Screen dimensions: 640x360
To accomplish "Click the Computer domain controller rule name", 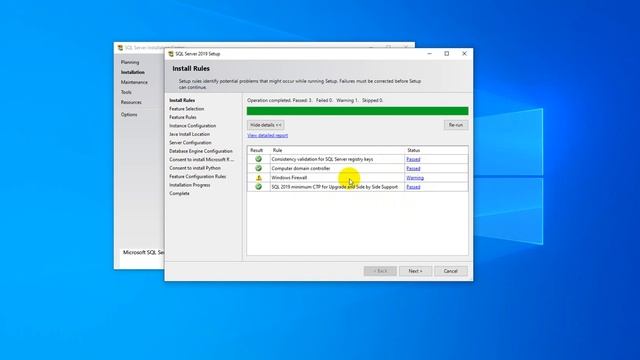I will tap(301, 169).
